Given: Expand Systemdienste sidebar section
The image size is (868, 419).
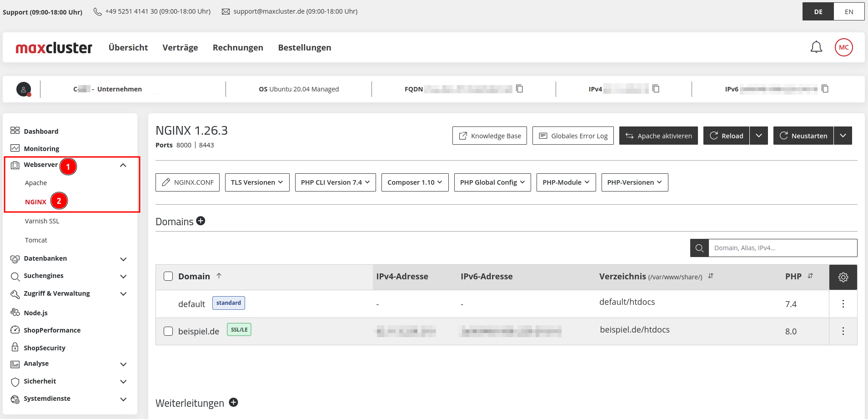Looking at the screenshot, I should pyautogui.click(x=123, y=399).
